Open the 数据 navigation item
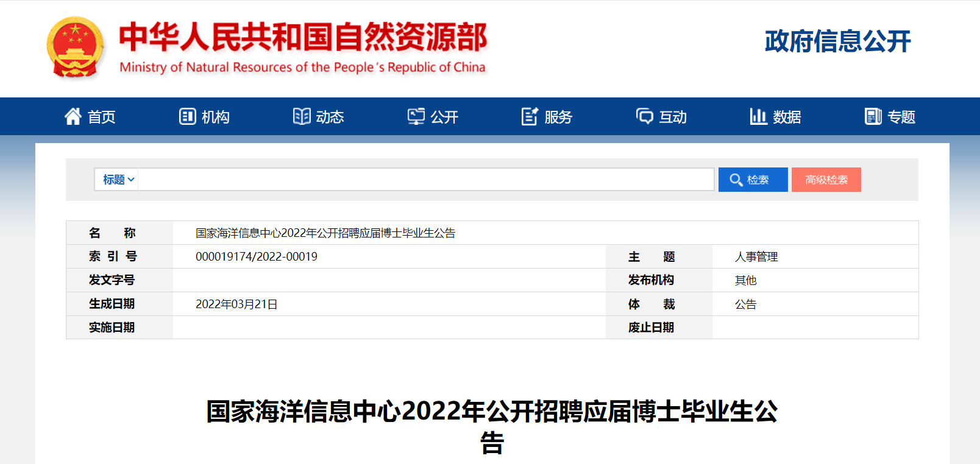980x464 pixels. [776, 116]
